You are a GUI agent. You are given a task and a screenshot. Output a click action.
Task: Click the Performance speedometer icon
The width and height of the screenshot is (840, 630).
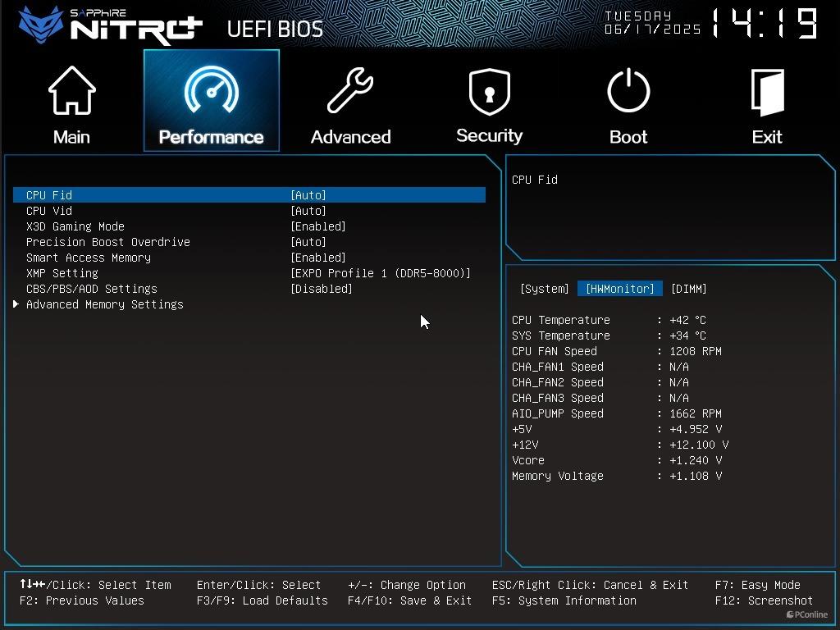point(212,89)
